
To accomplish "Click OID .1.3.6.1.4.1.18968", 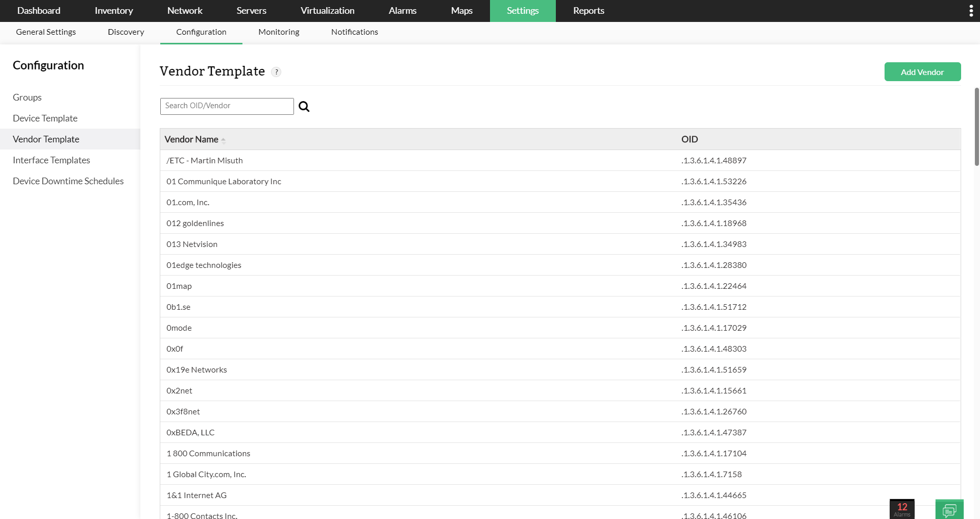I will (x=714, y=224).
